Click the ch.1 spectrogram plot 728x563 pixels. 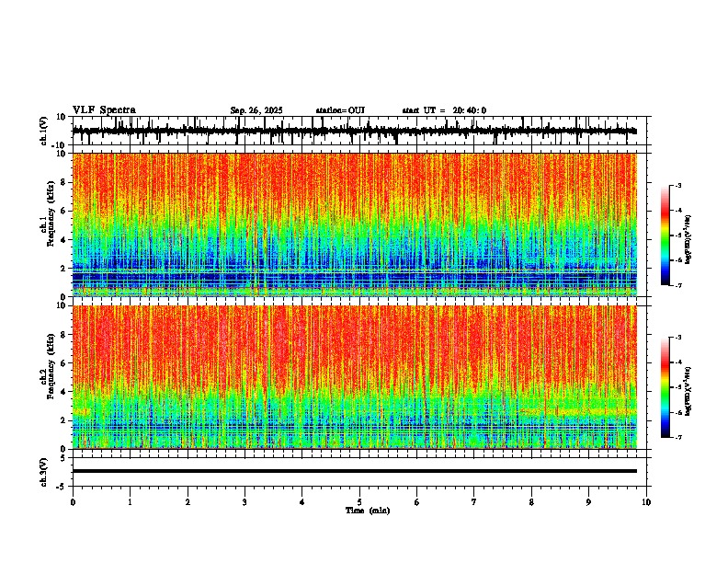point(355,224)
